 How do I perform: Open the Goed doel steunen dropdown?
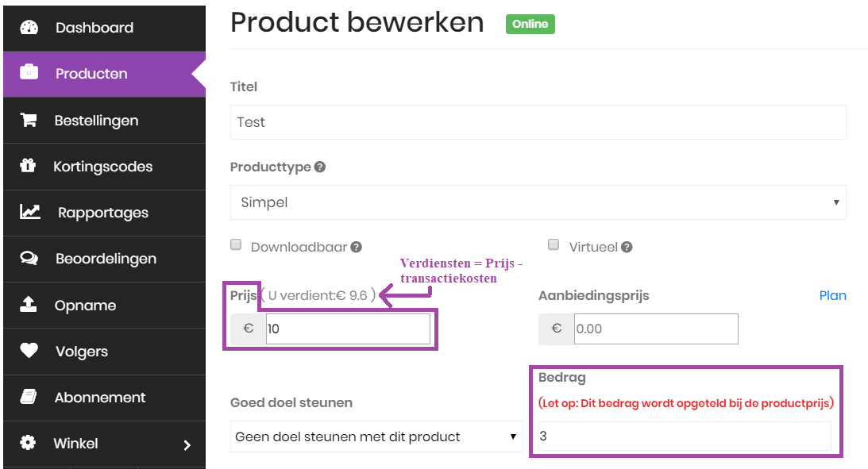pos(376,436)
